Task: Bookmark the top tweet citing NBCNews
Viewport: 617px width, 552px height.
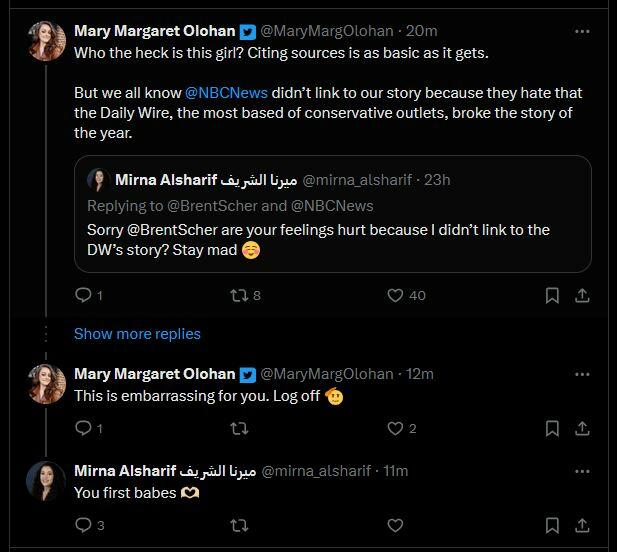Action: coord(552,295)
